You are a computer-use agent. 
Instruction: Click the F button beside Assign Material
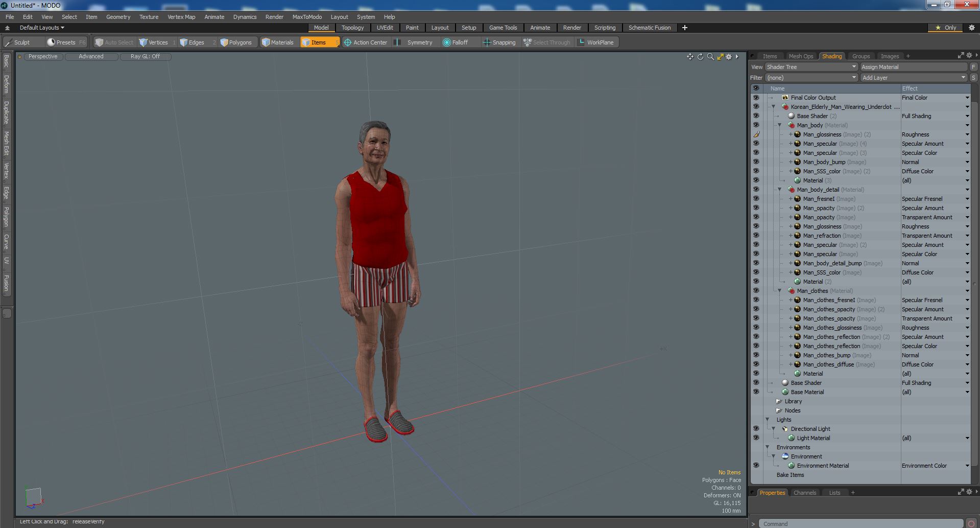pyautogui.click(x=973, y=67)
